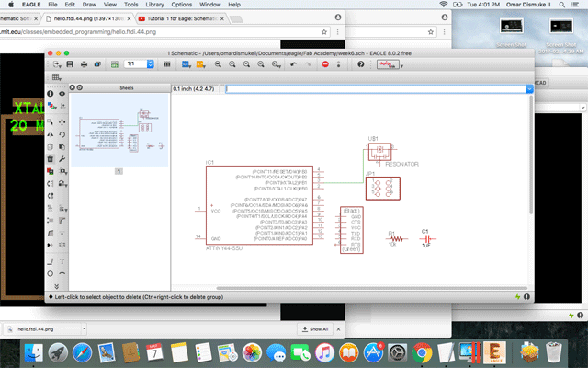Screen dimensions: 588x368
Task: Click the Print icon in EAGLE toolbar
Action: pyautogui.click(x=84, y=64)
